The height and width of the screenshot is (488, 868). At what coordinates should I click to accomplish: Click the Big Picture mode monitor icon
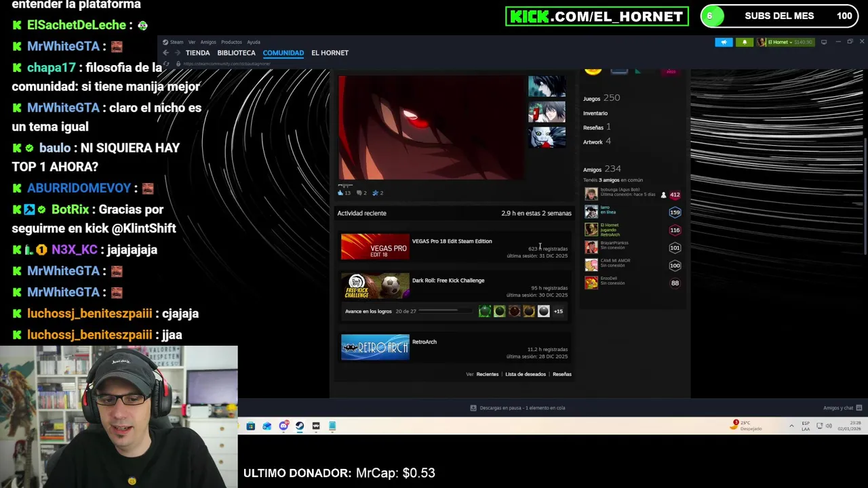(x=824, y=42)
